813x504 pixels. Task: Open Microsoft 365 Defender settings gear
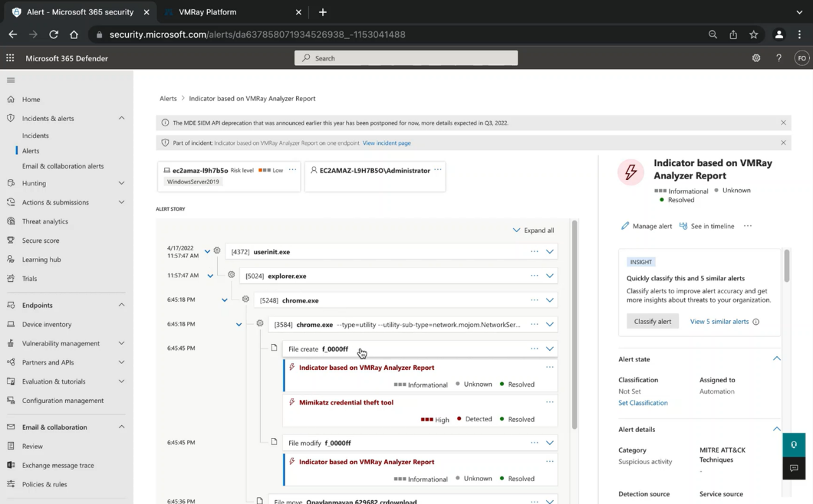tap(756, 58)
